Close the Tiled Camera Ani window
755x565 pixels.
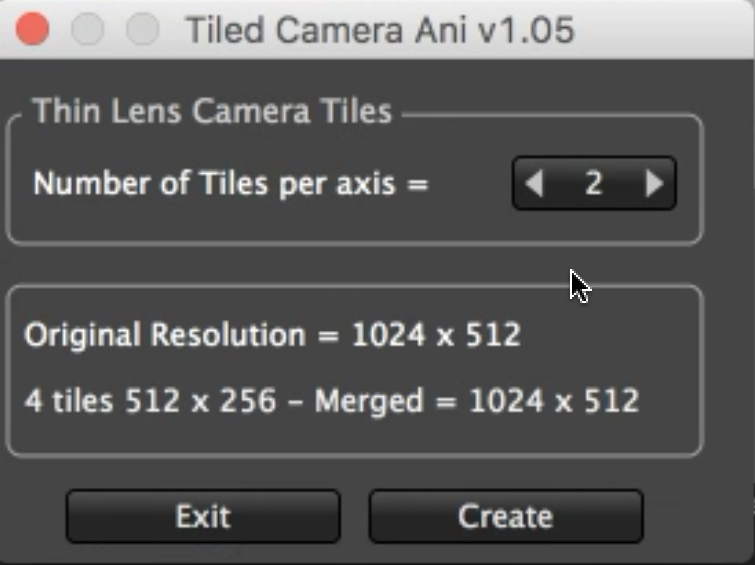pos(33,29)
